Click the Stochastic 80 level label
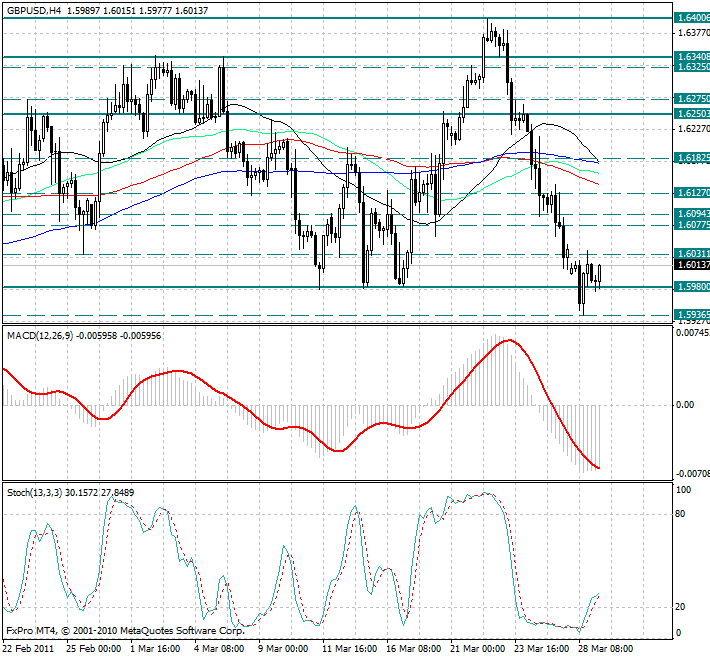 click(680, 514)
